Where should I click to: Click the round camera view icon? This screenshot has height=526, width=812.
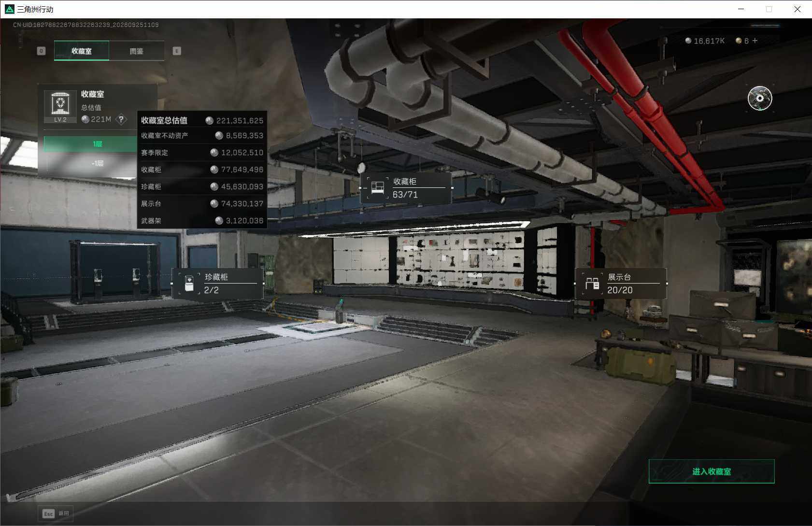pyautogui.click(x=760, y=99)
